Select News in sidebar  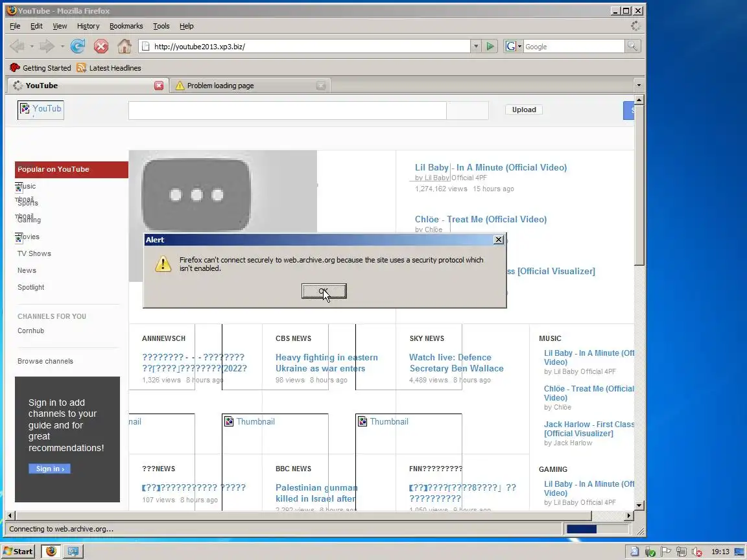click(x=27, y=270)
